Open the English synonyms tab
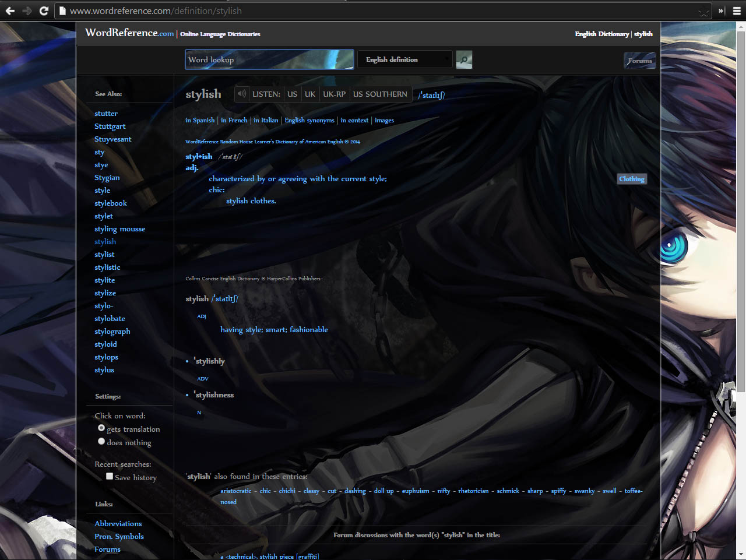The width and height of the screenshot is (746, 560). 309,120
